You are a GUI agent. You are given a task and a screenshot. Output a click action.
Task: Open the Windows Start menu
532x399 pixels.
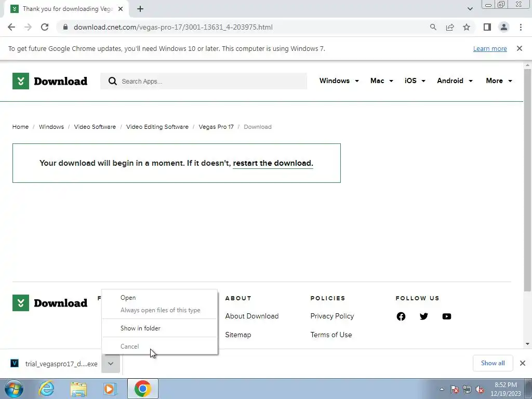click(14, 389)
